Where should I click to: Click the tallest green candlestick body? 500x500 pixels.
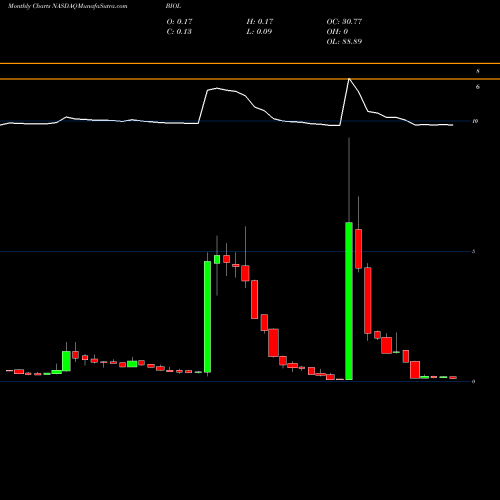click(349, 301)
